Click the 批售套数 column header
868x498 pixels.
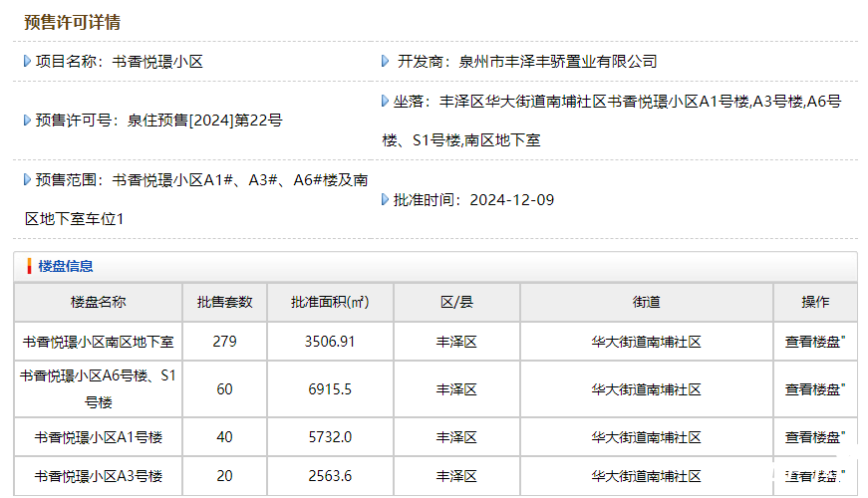(x=225, y=302)
